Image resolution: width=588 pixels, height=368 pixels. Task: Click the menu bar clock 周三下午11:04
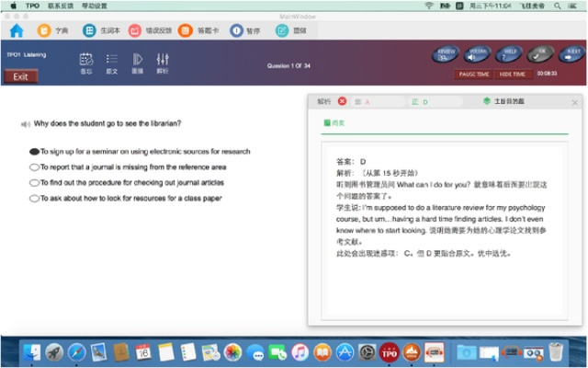(491, 6)
